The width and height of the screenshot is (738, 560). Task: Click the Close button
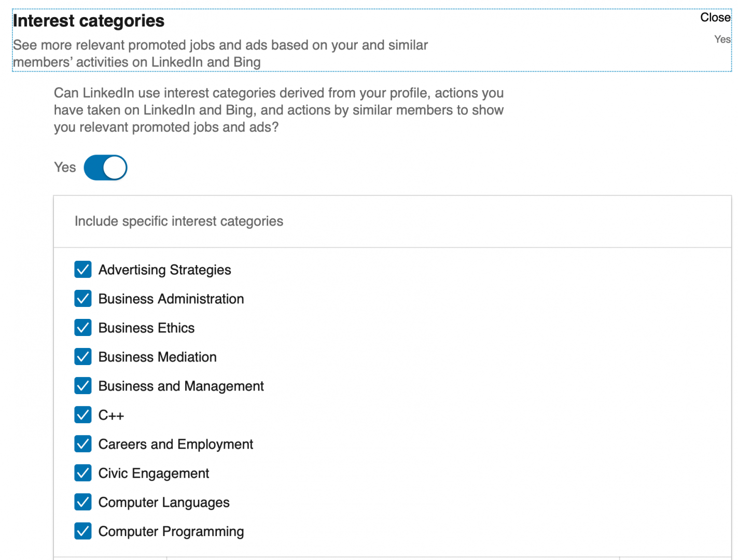pyautogui.click(x=715, y=18)
